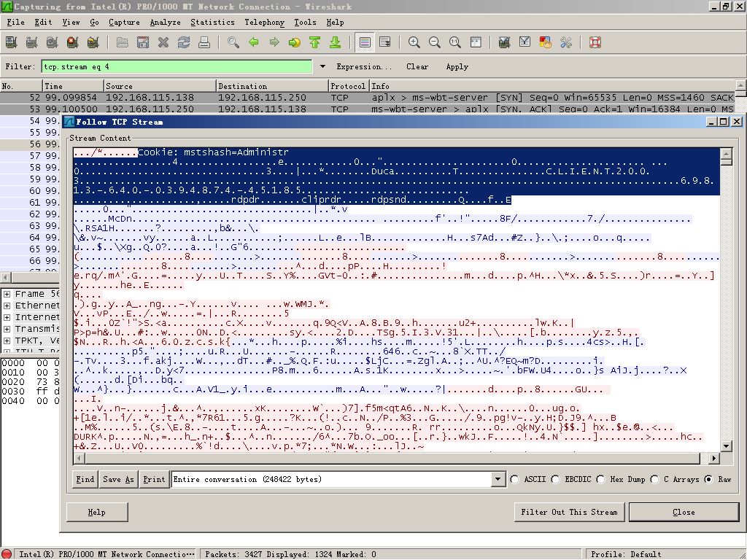Select Hex Dump display format

[600, 480]
